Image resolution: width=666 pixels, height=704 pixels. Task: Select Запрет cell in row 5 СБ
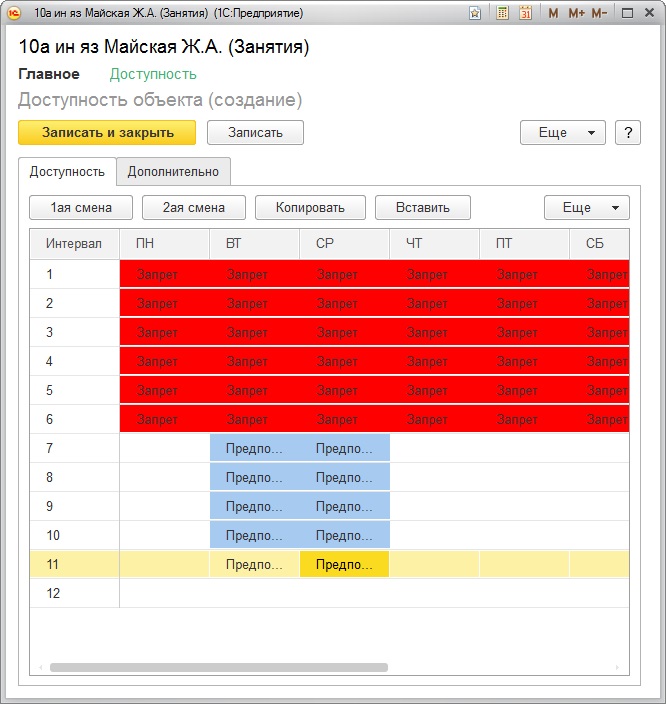[x=600, y=390]
